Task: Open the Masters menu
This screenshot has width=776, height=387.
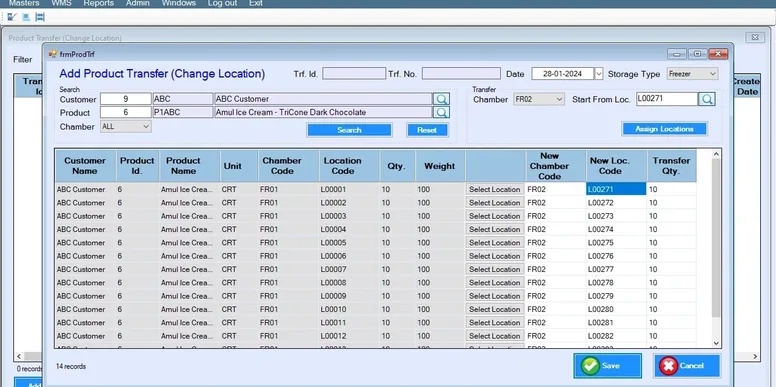Action: point(24,3)
